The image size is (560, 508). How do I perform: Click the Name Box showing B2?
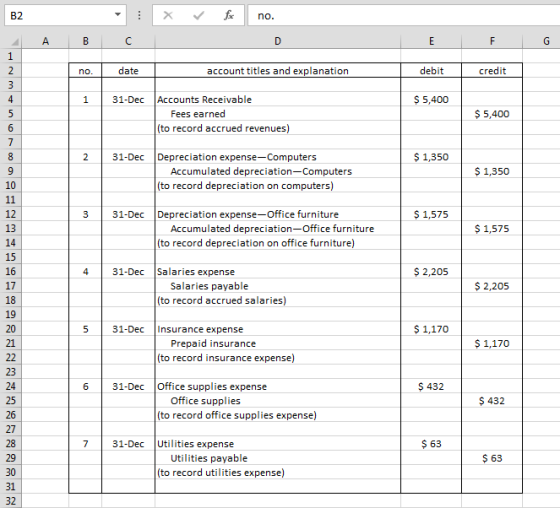pyautogui.click(x=65, y=15)
